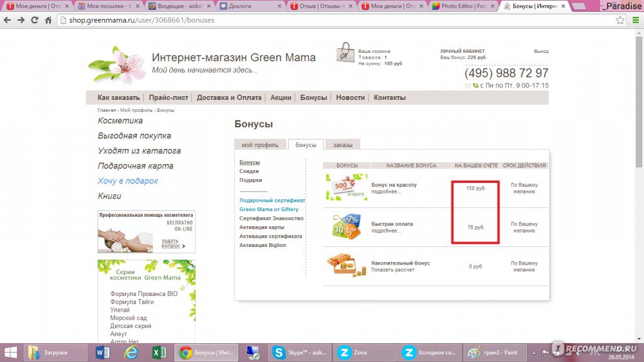Open the Уходят из каталога category
The width and height of the screenshot is (644, 362).
pyautogui.click(x=139, y=151)
